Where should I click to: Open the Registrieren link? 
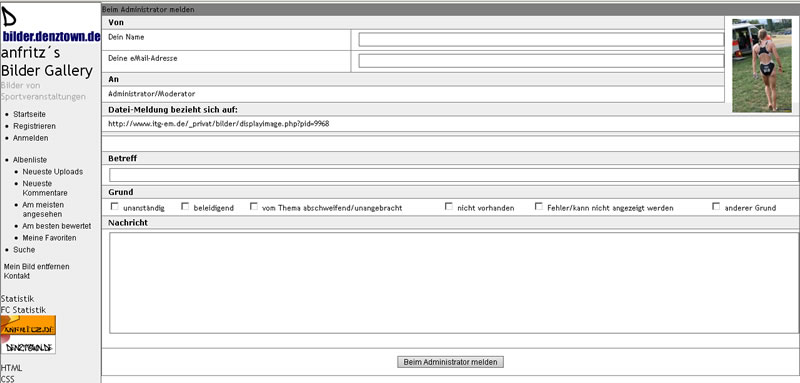pyautogui.click(x=35, y=126)
